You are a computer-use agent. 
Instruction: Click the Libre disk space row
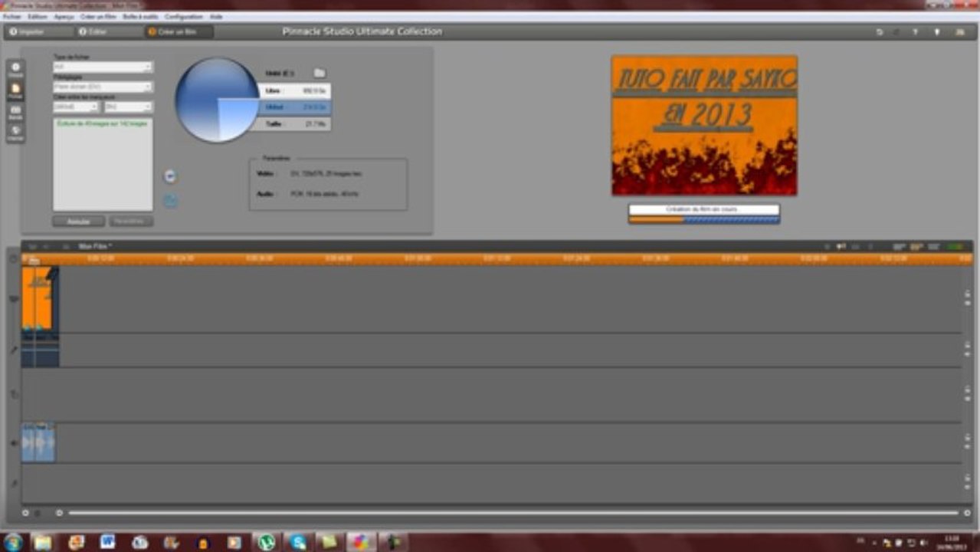point(293,90)
